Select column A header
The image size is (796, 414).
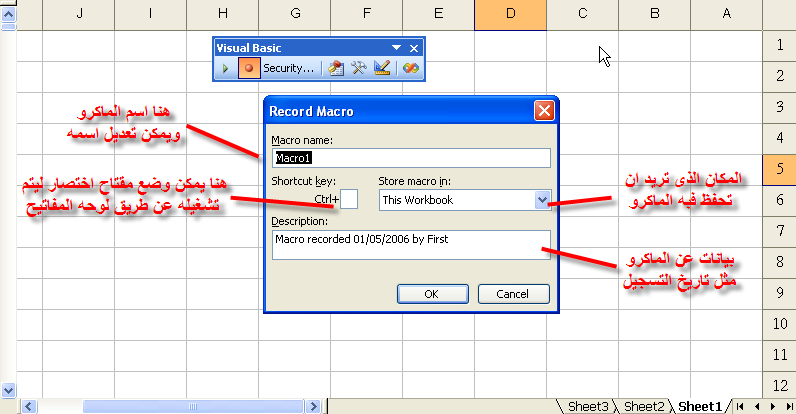pyautogui.click(x=726, y=15)
